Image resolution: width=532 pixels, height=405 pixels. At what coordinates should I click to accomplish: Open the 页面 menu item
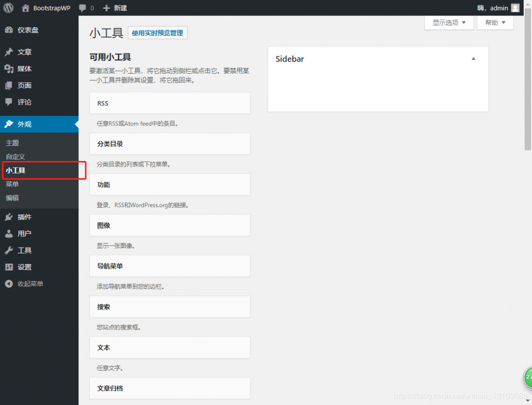pos(39,85)
